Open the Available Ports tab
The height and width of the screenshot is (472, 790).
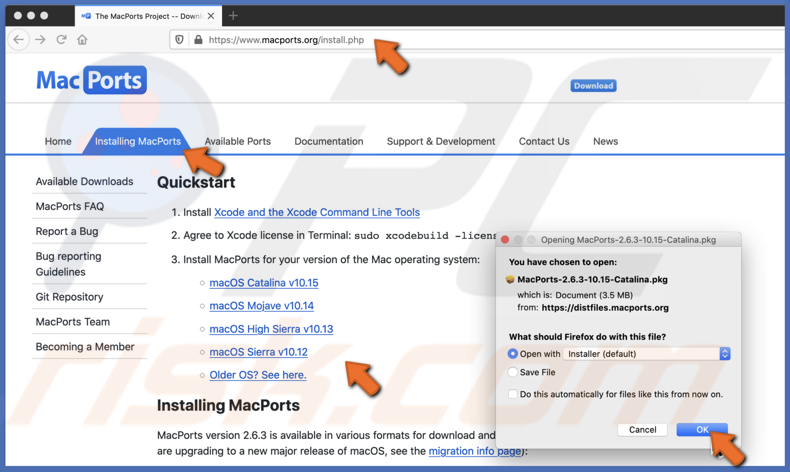(x=238, y=142)
